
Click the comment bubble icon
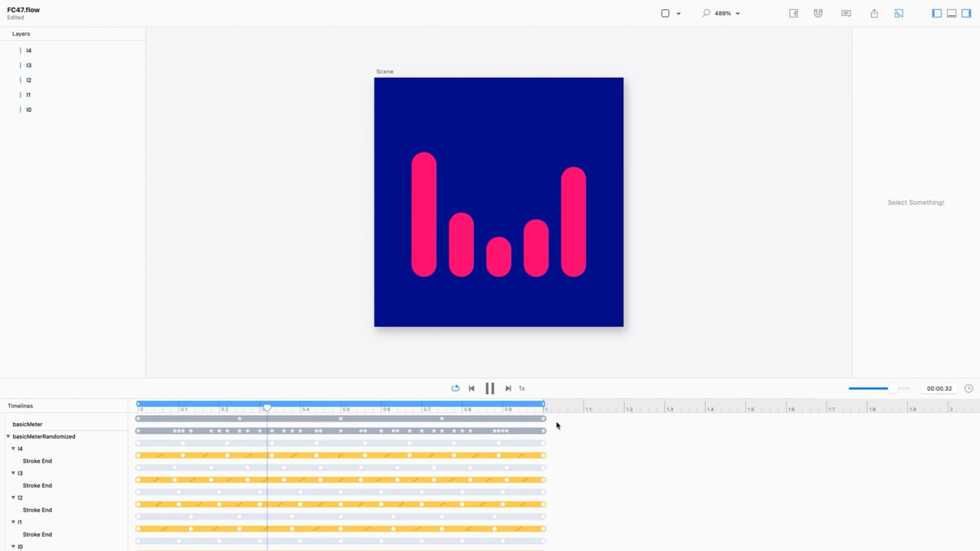846,13
